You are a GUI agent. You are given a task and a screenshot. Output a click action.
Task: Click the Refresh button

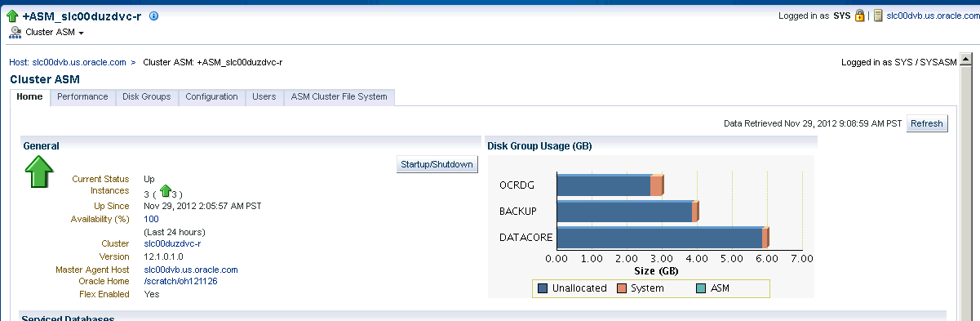[x=927, y=124]
